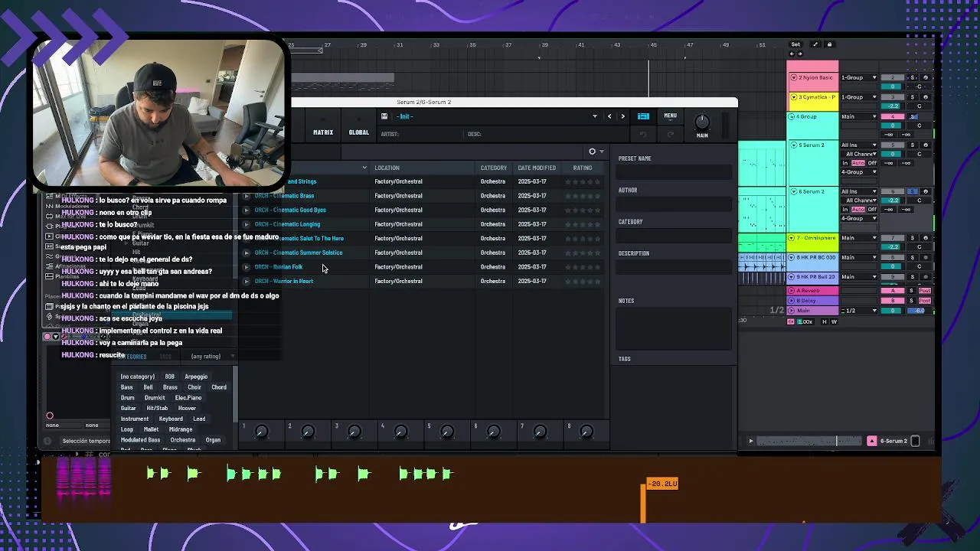
Task: Click the W button below Main track
Action: tap(834, 321)
